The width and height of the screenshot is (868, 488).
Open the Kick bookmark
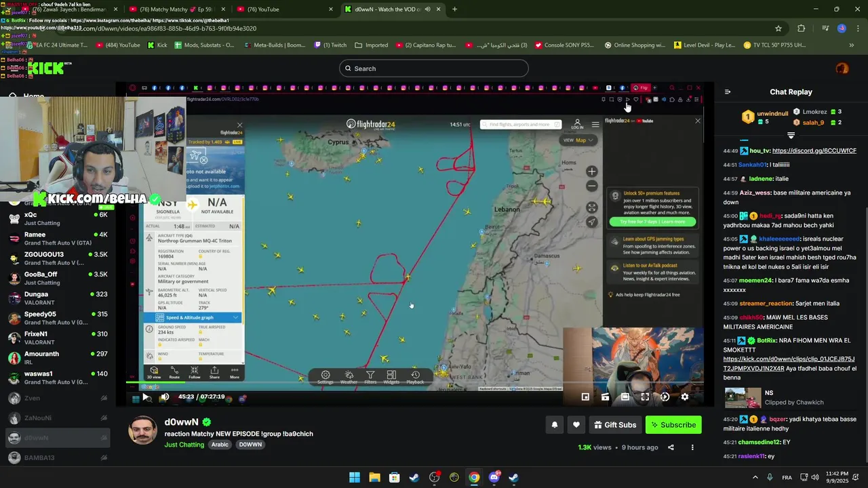click(x=156, y=45)
